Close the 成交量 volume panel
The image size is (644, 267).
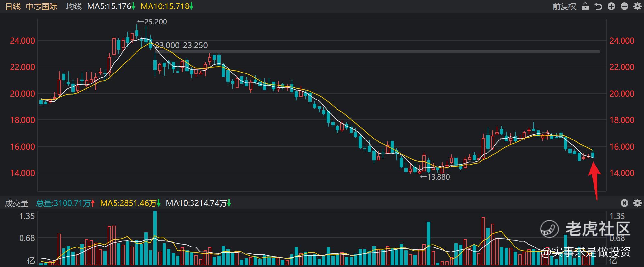point(624,203)
